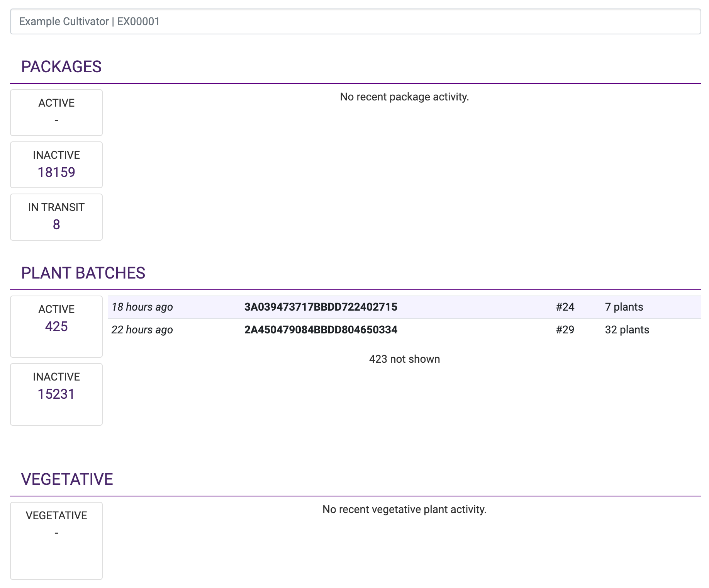Screen dimensions: 709x588
Task: Open the Inactive packages card showing 18159
Action: (x=56, y=165)
